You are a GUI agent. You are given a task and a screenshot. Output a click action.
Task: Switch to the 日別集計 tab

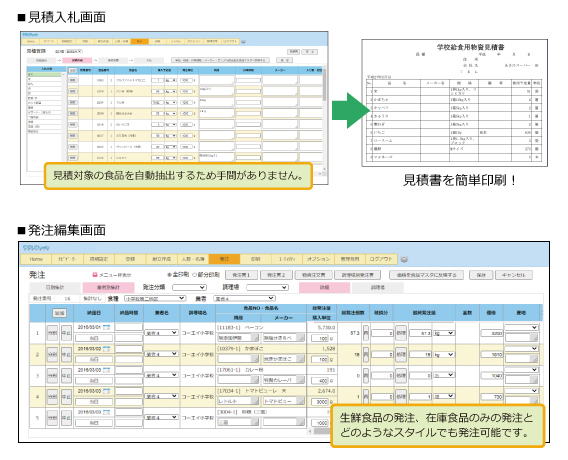point(55,288)
